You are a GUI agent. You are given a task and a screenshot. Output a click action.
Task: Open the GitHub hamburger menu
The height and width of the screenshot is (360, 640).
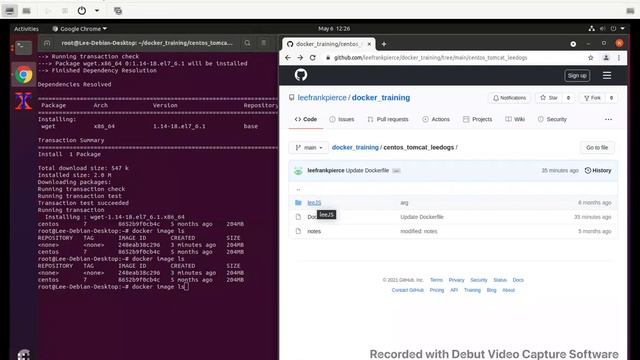(607, 76)
